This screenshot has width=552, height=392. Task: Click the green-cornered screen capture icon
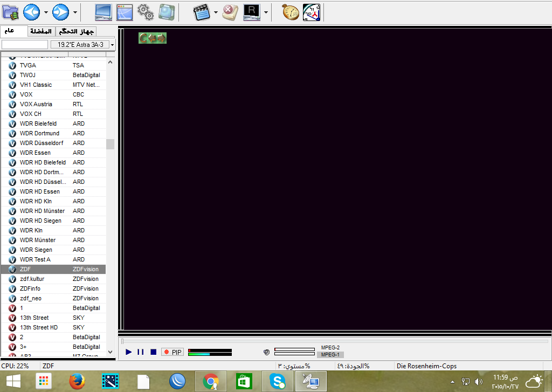[x=167, y=12]
